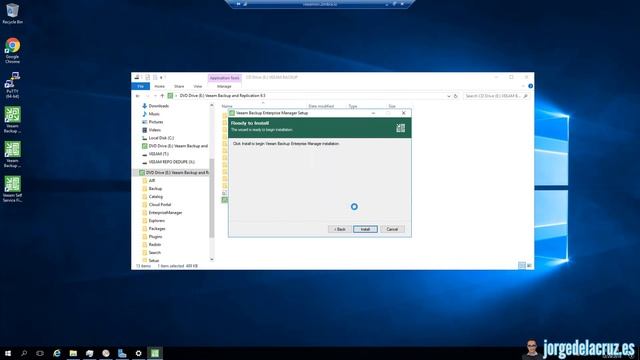
Task: Click the Explorer Back arrow
Action: [x=138, y=96]
